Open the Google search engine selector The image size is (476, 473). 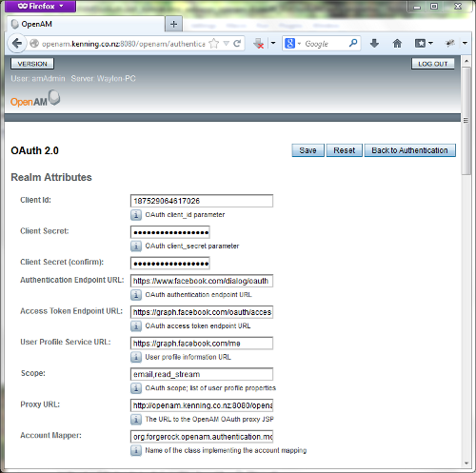pyautogui.click(x=292, y=44)
